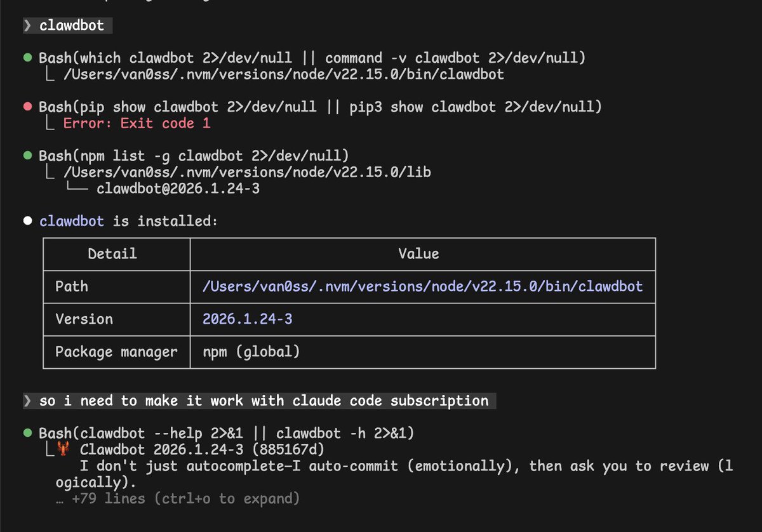Screen dimensions: 762x532
Task: Click the 'Value' table header
Action: click(x=418, y=254)
